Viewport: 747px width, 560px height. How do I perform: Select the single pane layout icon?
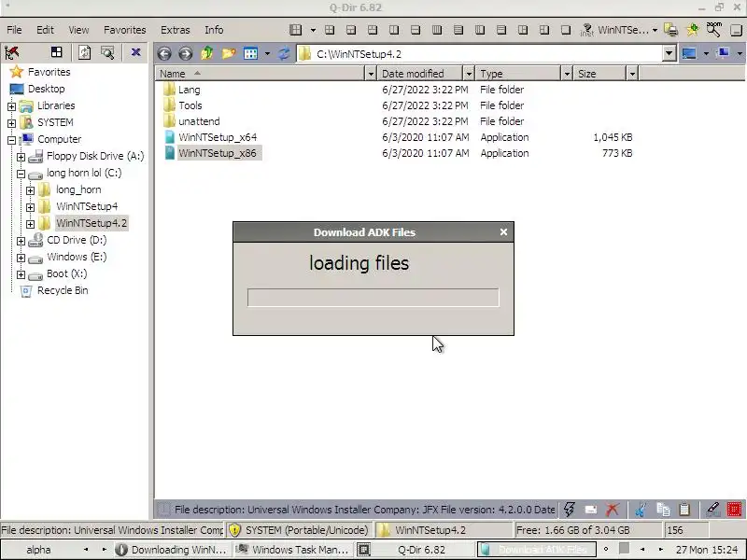(x=566, y=30)
